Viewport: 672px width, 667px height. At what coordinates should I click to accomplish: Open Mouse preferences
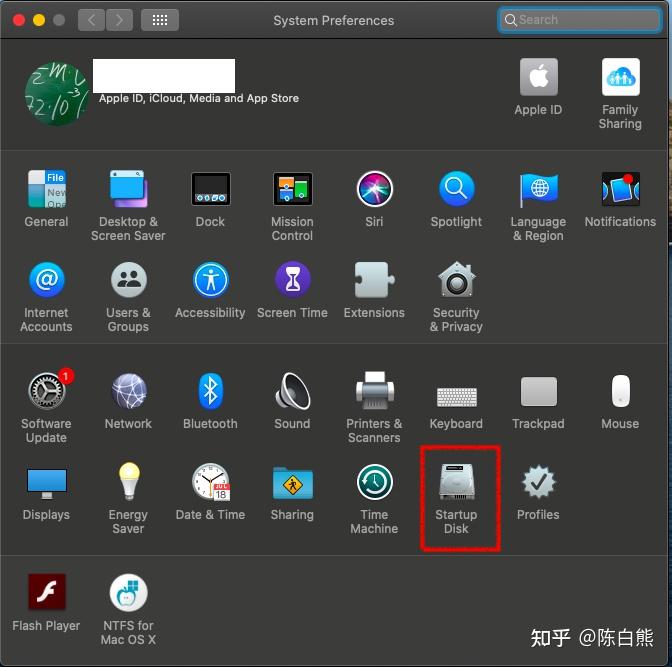tap(621, 391)
